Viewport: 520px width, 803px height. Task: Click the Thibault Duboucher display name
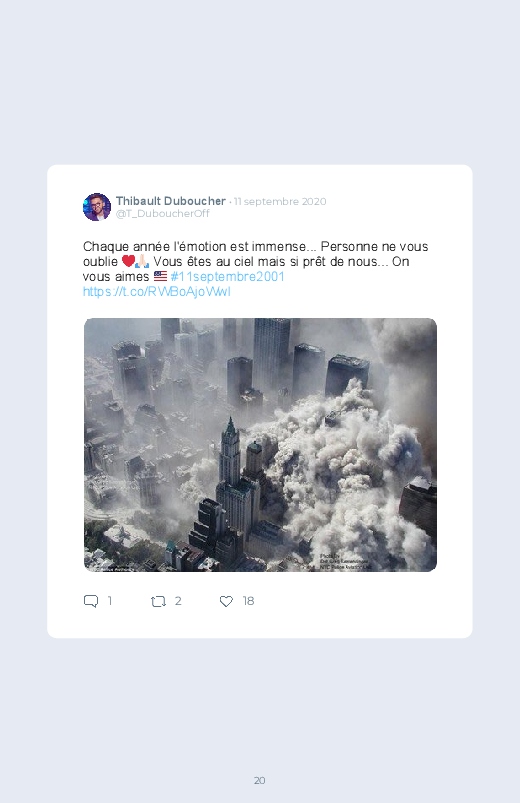tap(171, 201)
